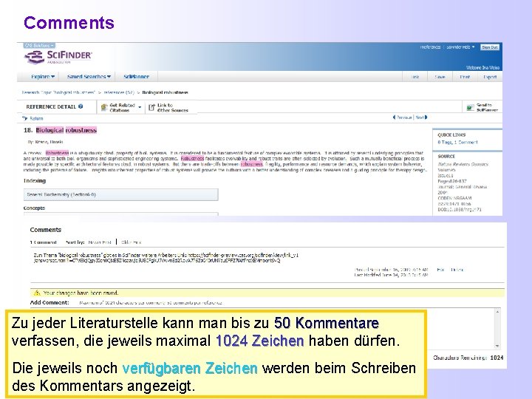Click the Nature Reviews Genetics source link
The height and width of the screenshot is (399, 532).
tap(463, 164)
